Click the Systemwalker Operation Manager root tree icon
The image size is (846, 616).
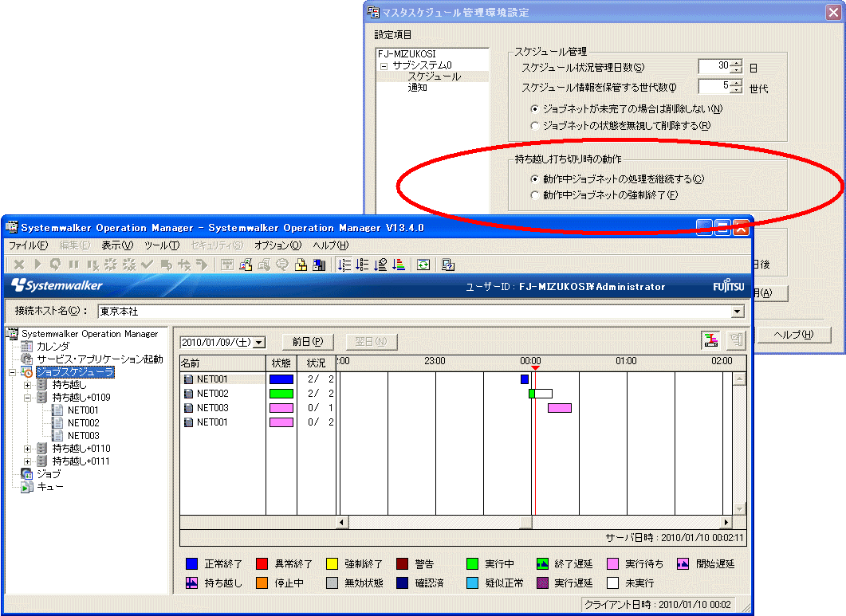click(12, 334)
